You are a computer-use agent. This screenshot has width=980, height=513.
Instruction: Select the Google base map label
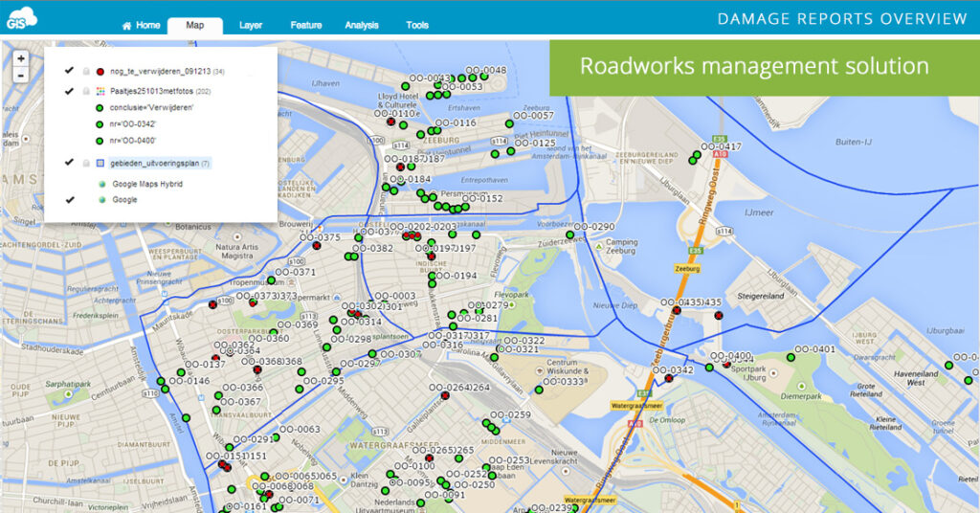pyautogui.click(x=124, y=200)
